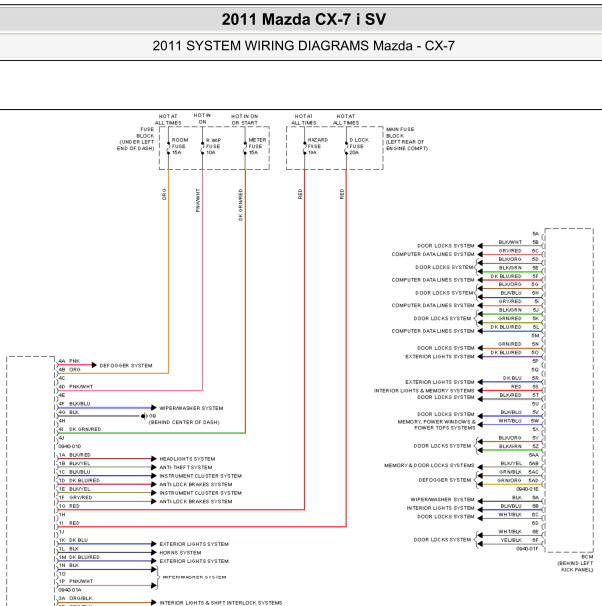Click 'HOT AT ALL TIMES' above D LOCK fuse
This screenshot has height=606, width=602.
[346, 119]
